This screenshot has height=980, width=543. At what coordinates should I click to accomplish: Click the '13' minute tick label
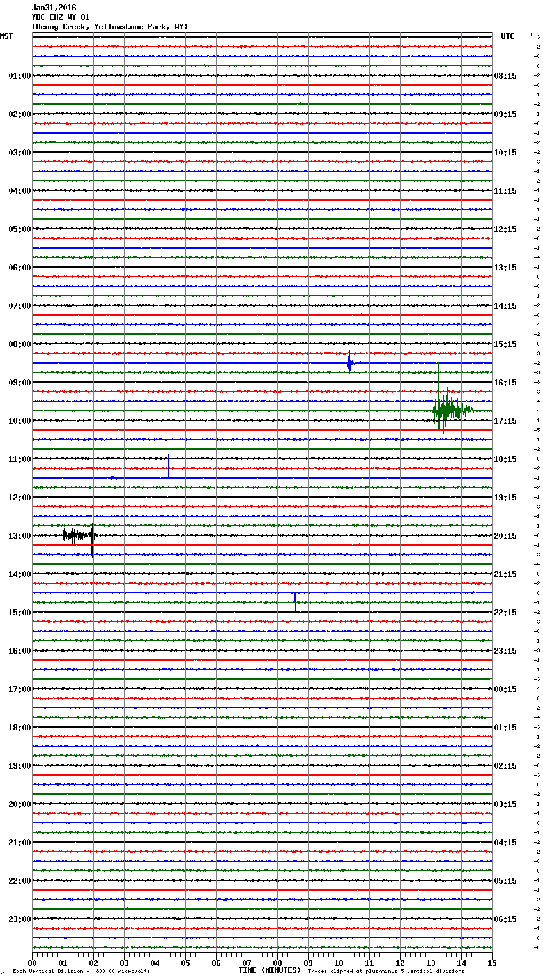431,963
